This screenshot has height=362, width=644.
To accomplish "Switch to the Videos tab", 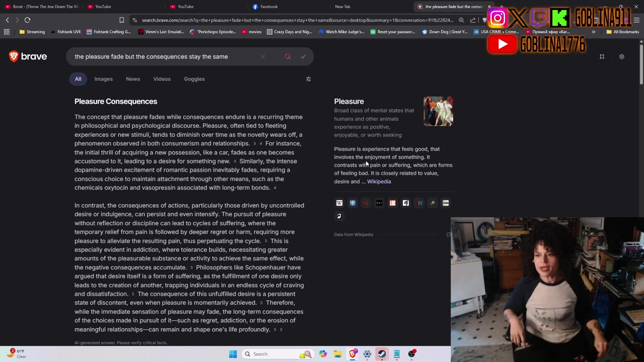I will tap(162, 79).
